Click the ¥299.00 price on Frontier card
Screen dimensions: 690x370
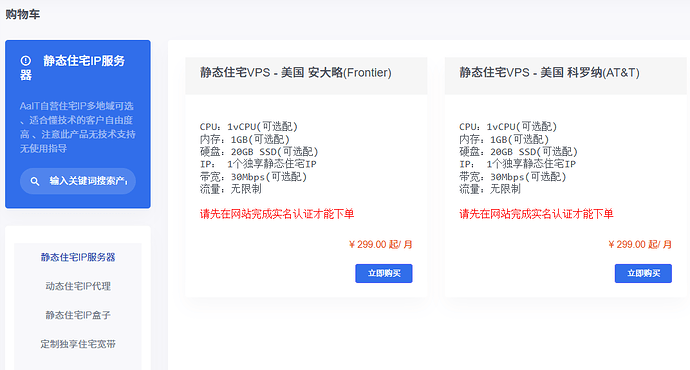380,245
